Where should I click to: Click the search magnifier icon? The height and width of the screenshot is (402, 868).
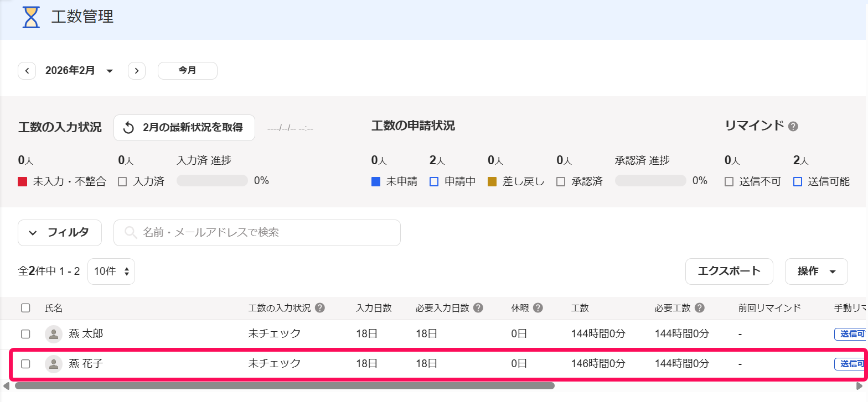pyautogui.click(x=131, y=233)
